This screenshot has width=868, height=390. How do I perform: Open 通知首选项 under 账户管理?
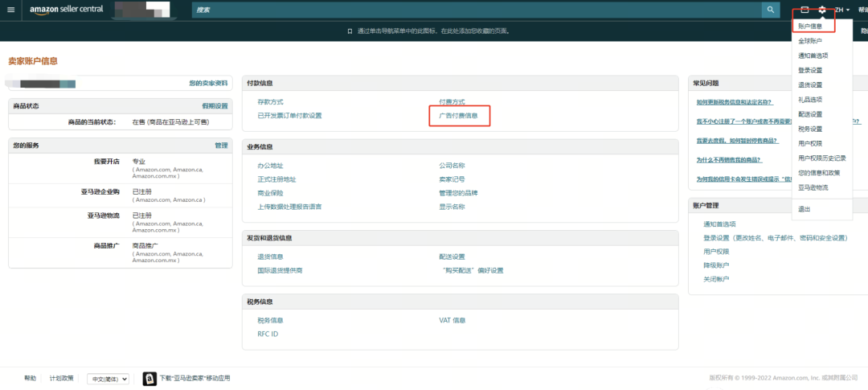point(719,224)
